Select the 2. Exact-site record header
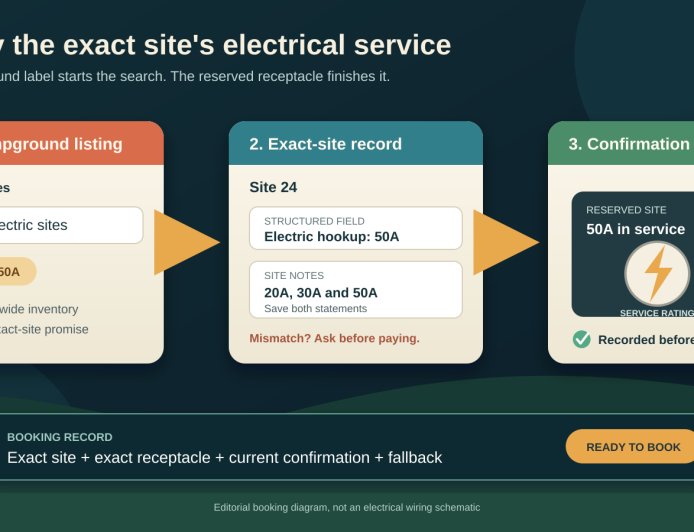The height and width of the screenshot is (532, 694). [x=356, y=143]
